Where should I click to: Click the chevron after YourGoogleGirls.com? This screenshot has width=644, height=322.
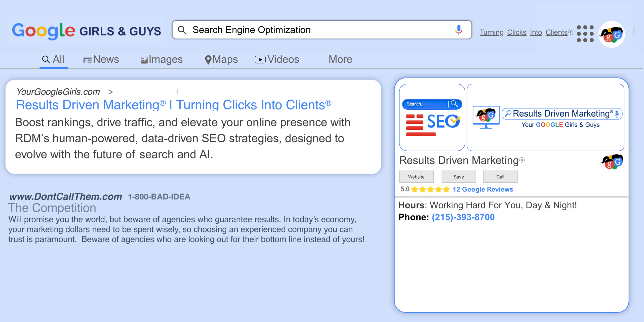click(111, 92)
